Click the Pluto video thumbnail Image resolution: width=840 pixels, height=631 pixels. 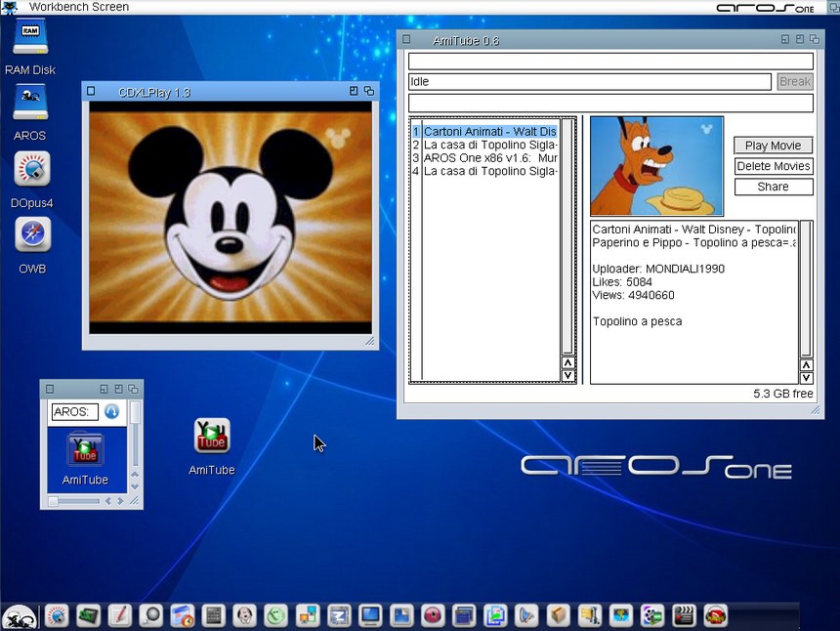tap(656, 166)
